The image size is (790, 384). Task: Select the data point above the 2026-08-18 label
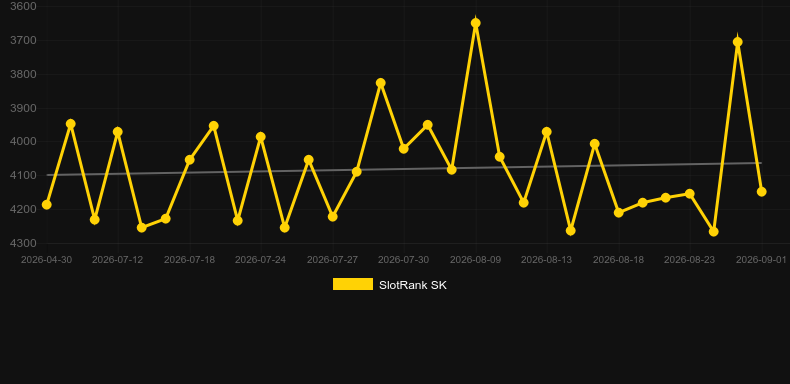click(x=619, y=213)
